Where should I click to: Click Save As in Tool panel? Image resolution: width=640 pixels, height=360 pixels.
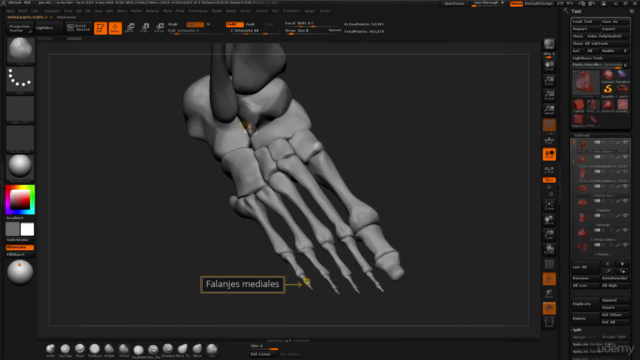615,22
